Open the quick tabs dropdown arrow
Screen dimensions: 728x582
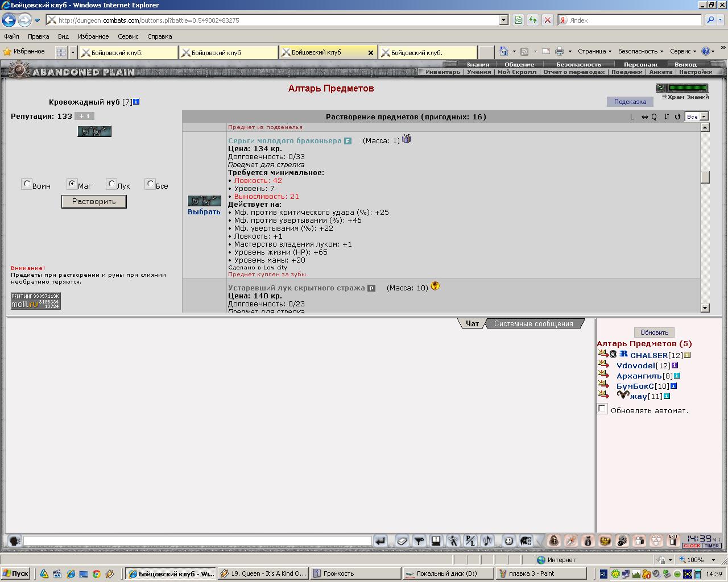(73, 52)
